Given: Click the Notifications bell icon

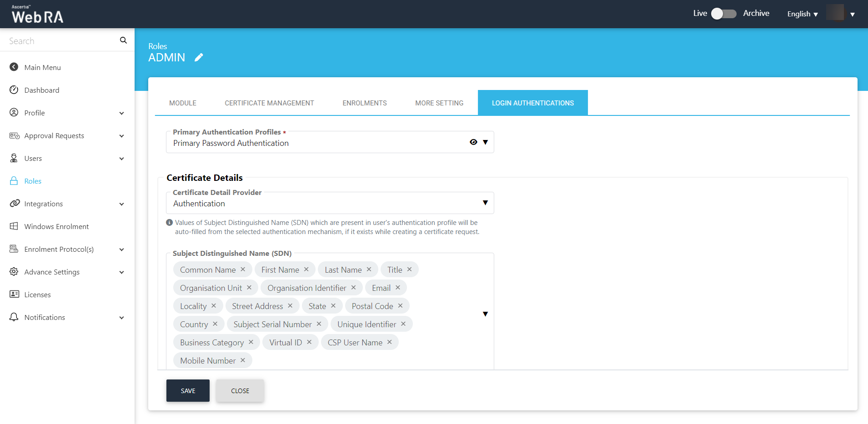Looking at the screenshot, I should (14, 317).
